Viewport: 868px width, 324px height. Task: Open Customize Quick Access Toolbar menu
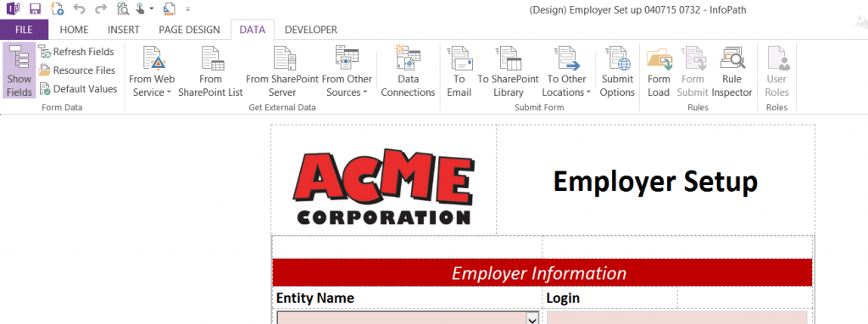point(188,9)
